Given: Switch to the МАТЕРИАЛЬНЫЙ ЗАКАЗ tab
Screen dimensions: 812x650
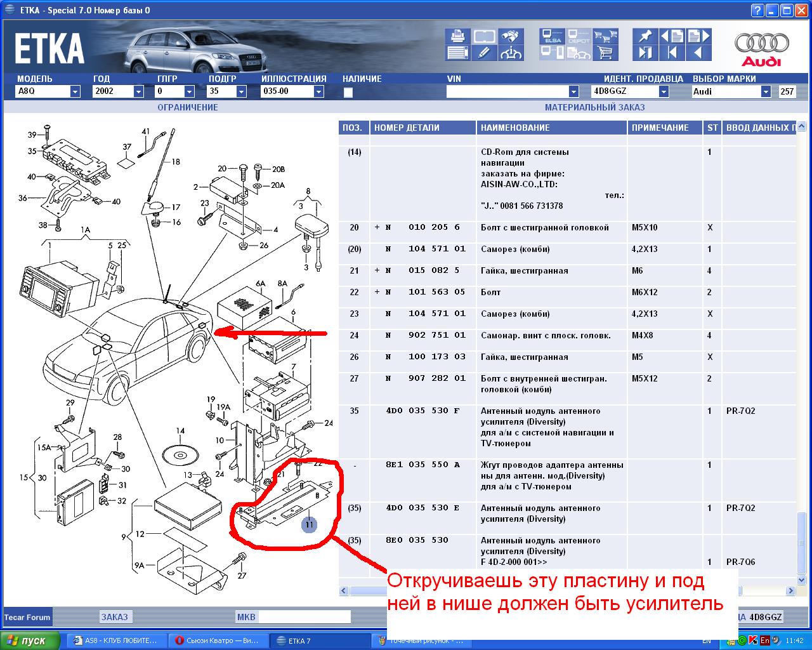Looking at the screenshot, I should tap(594, 107).
